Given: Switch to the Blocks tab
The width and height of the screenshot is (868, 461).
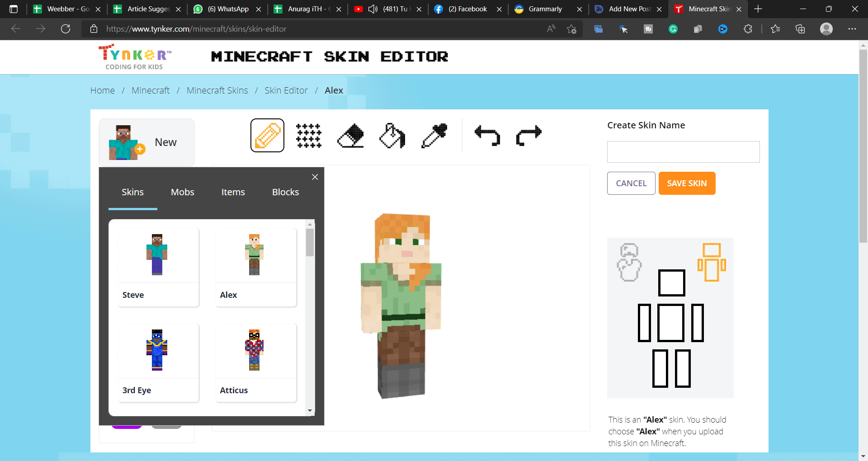Looking at the screenshot, I should click(285, 192).
